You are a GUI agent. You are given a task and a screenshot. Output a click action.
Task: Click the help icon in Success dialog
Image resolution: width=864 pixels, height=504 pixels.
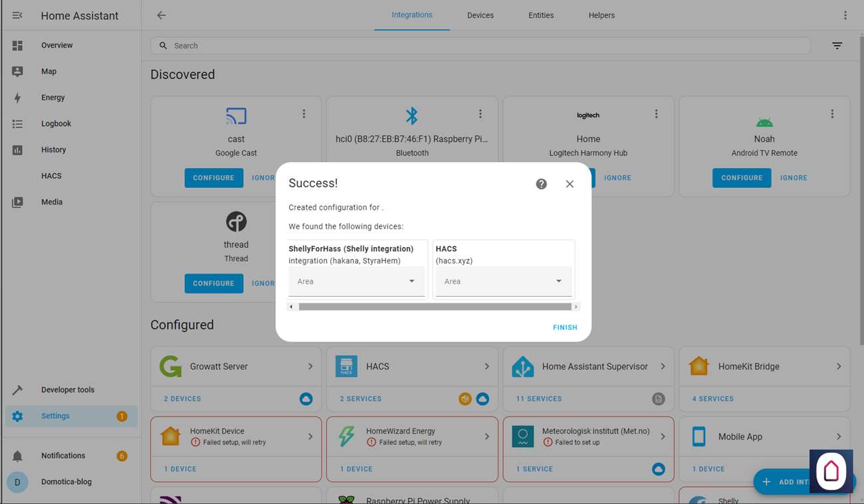541,184
